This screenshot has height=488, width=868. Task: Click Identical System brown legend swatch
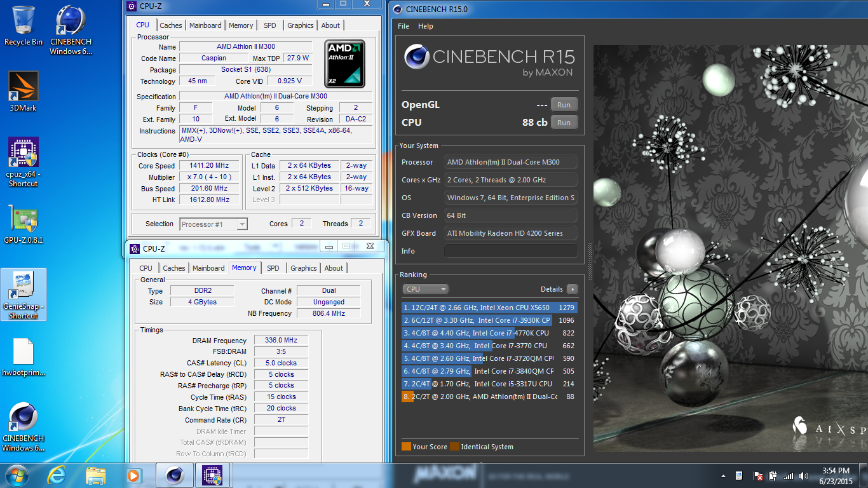454,447
